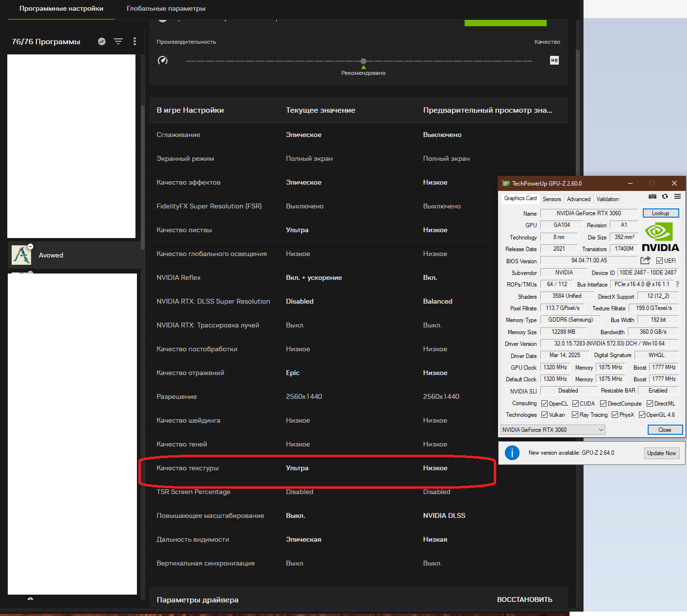Click the Качество листвы current value Ультра
687x616 pixels.
click(297, 230)
